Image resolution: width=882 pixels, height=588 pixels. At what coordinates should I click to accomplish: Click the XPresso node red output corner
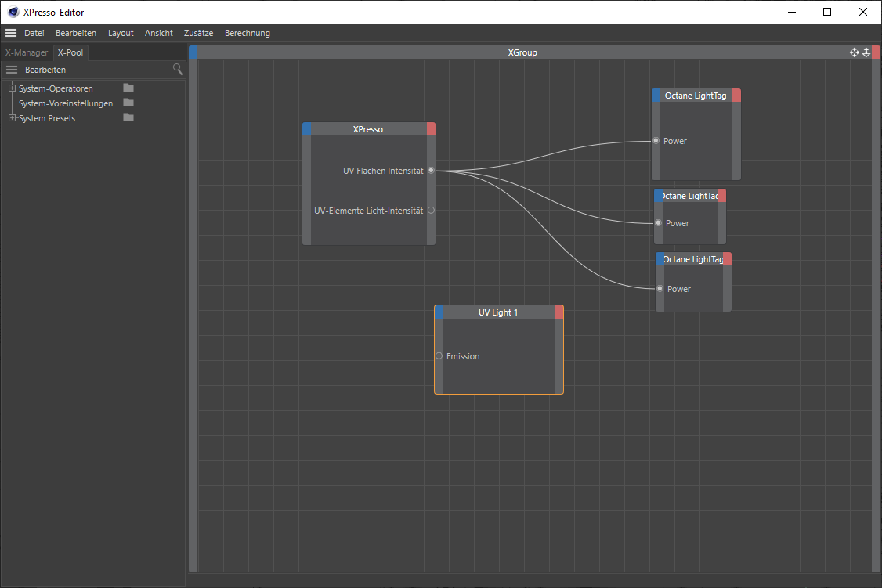(x=431, y=129)
